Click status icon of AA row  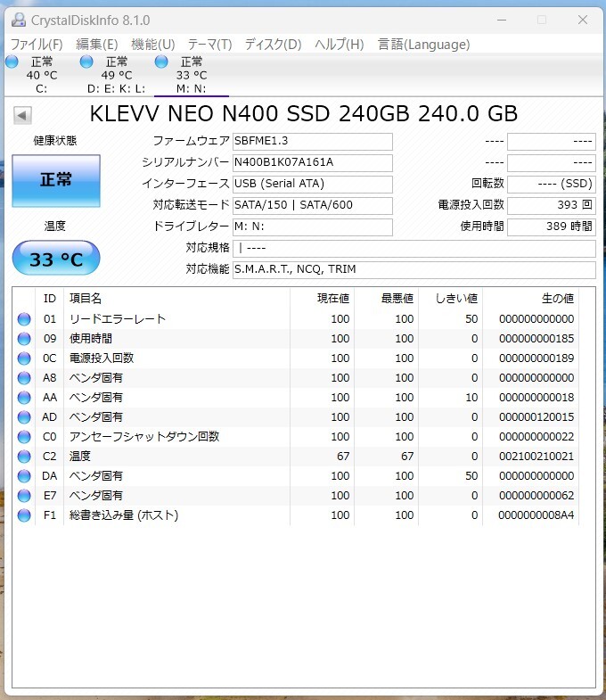click(24, 398)
